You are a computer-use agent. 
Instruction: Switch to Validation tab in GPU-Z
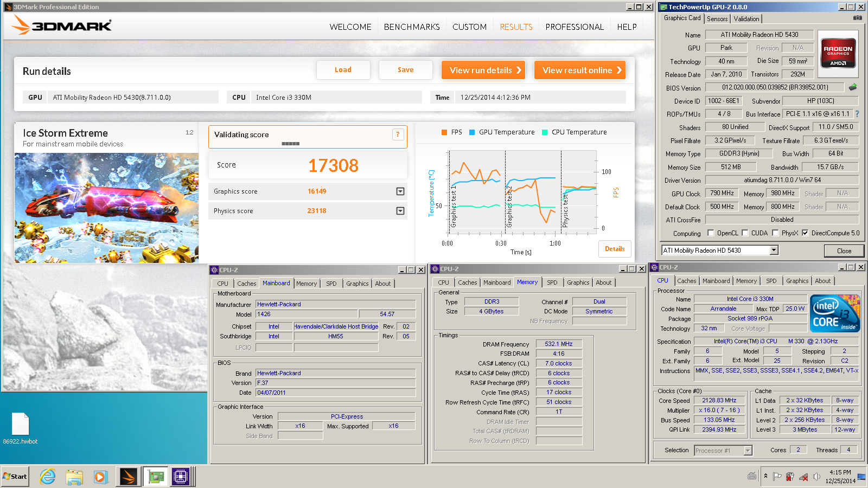746,19
